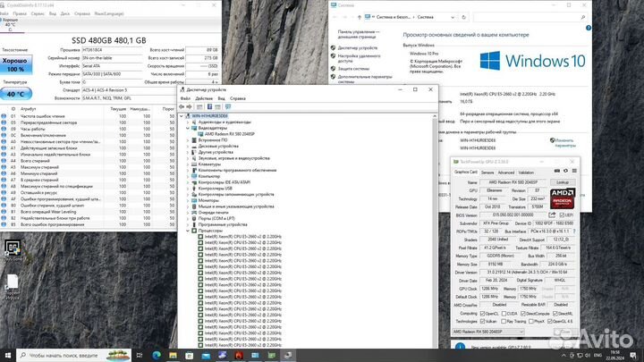
Task: Open Microsoft Edge from taskbar
Action: (157, 355)
